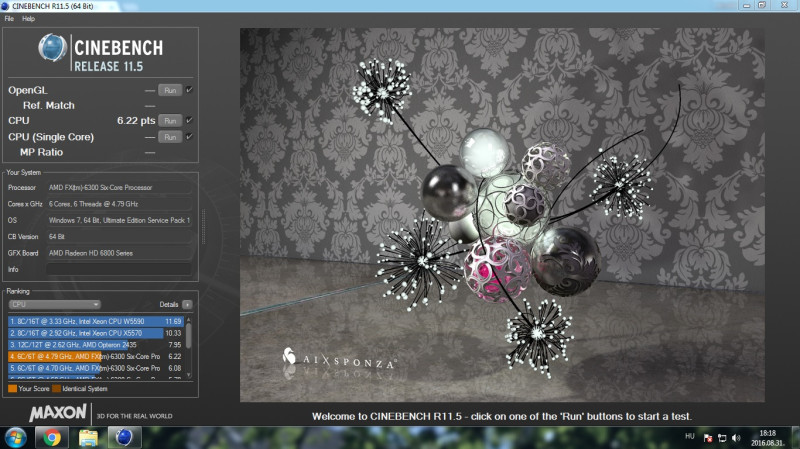The image size is (800, 449).
Task: Click the Cinebench title bar icon
Action: 5,6
